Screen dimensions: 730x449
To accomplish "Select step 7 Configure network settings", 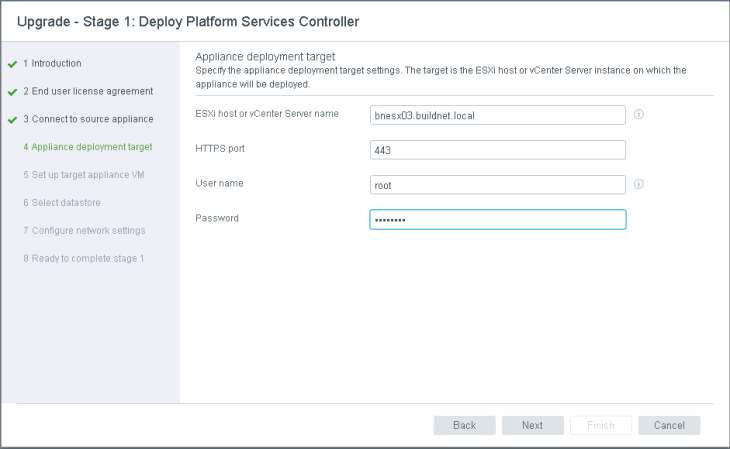I will [84, 231].
